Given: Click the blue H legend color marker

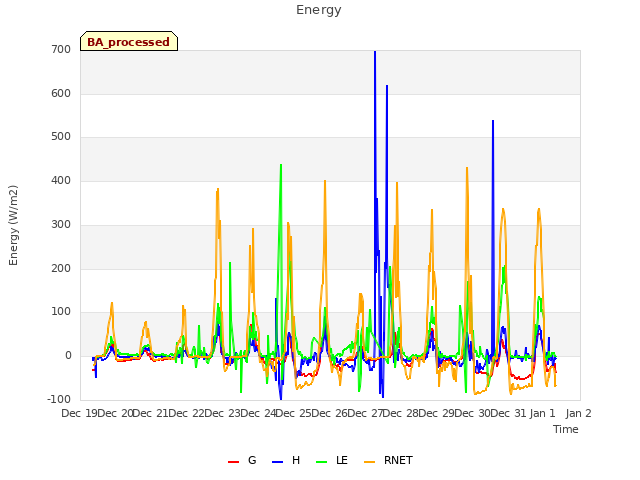Looking at the screenshot, I should [x=277, y=462].
